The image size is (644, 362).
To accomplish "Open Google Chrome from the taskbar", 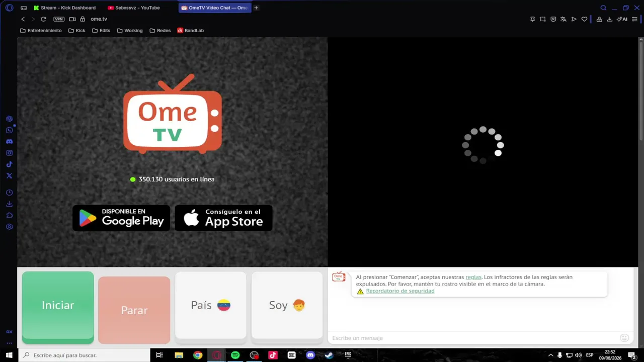I will [198, 355].
